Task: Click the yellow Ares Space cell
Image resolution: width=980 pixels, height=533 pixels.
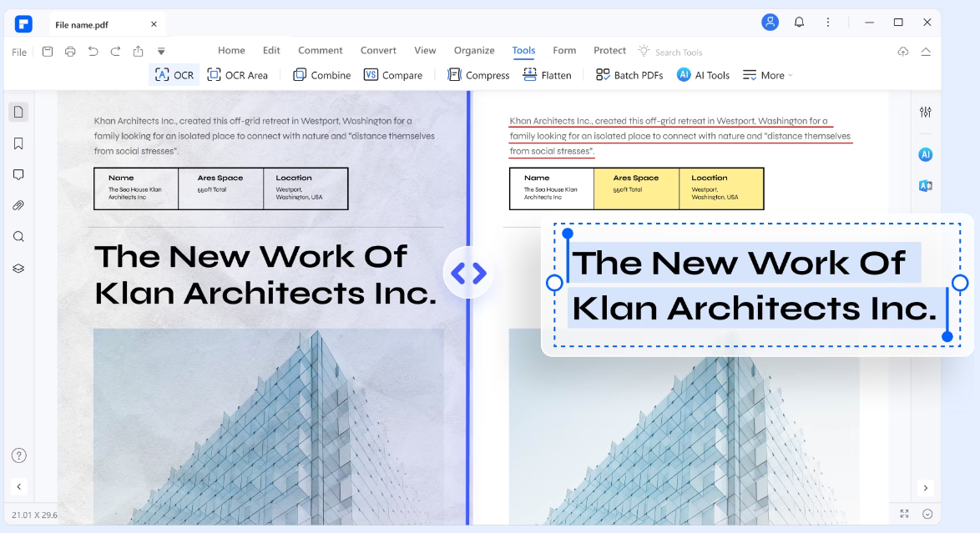Action: (636, 188)
